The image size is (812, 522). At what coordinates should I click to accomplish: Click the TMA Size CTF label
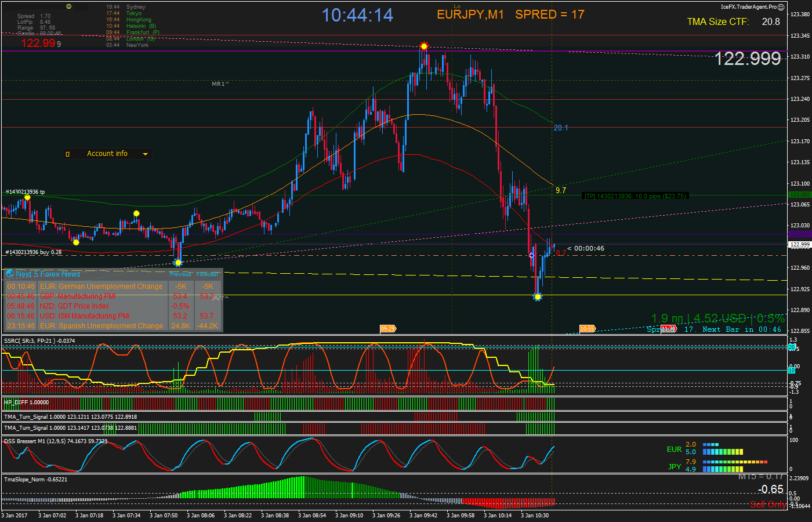coord(718,21)
